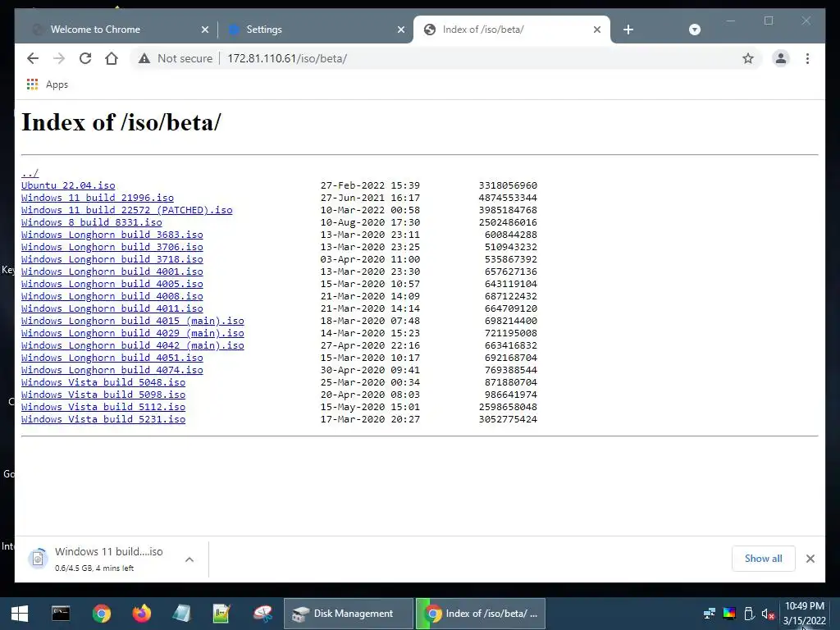840x630 pixels.
Task: Click the Windows_8_build_8331.iso link
Action: (92, 222)
